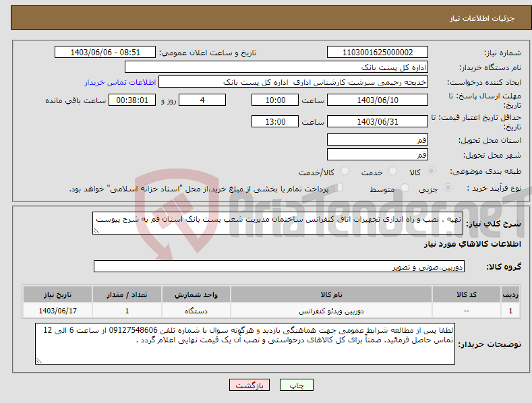Click the 1403/06/17 need date cell
The width and height of the screenshot is (532, 403).
57,311
